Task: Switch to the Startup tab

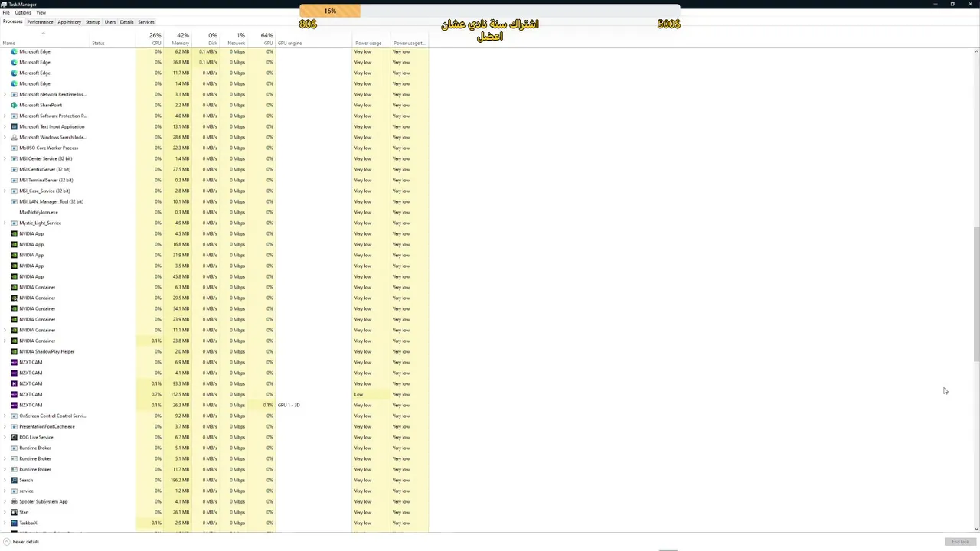Action: coord(93,22)
